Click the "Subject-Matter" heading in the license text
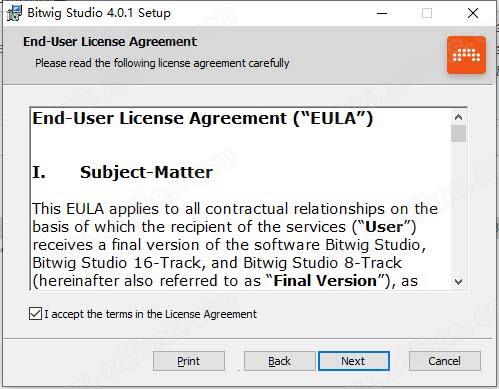The width and height of the screenshot is (499, 389). pyautogui.click(x=146, y=172)
